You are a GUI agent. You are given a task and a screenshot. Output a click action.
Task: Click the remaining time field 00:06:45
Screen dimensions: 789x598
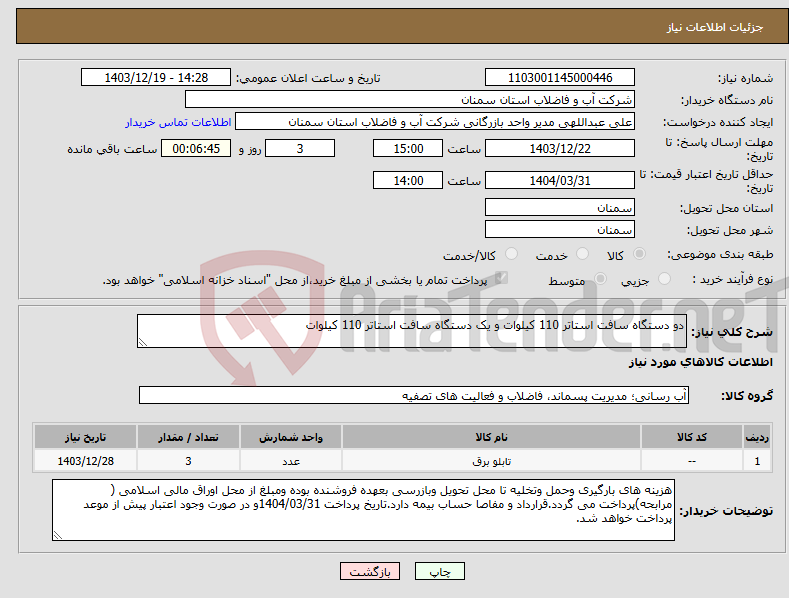[196, 148]
